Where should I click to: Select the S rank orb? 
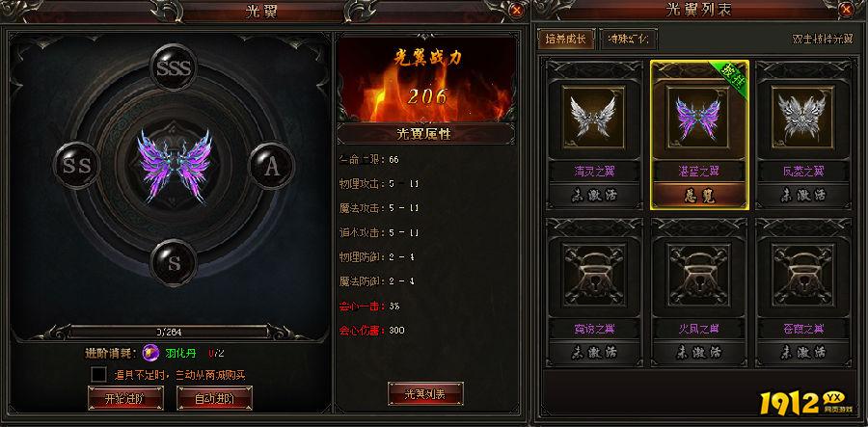point(174,263)
